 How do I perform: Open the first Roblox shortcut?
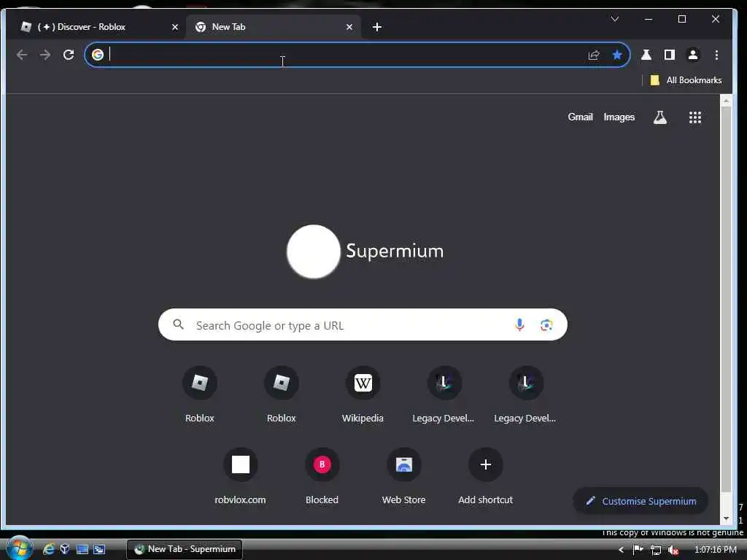[x=200, y=394]
